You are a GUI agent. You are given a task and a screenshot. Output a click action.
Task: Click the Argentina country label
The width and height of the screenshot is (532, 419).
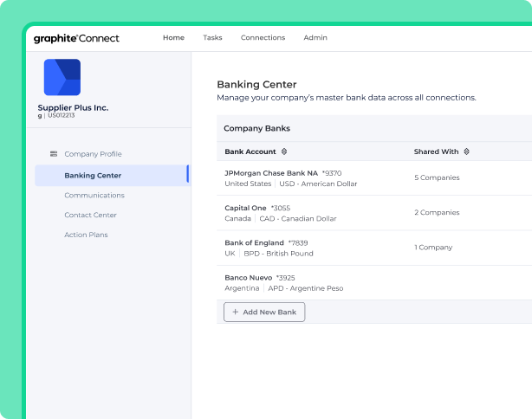tap(242, 288)
